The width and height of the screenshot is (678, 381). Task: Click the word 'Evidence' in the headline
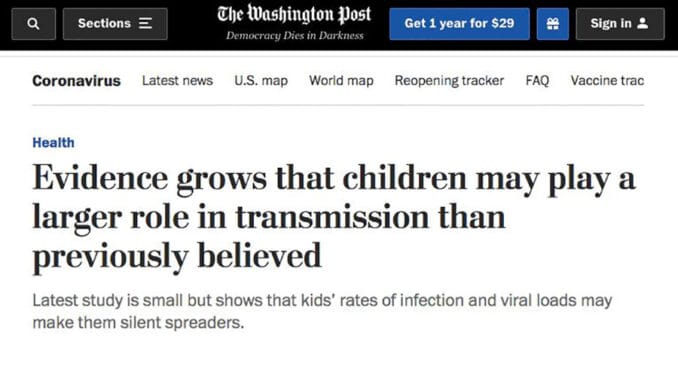[x=100, y=178]
